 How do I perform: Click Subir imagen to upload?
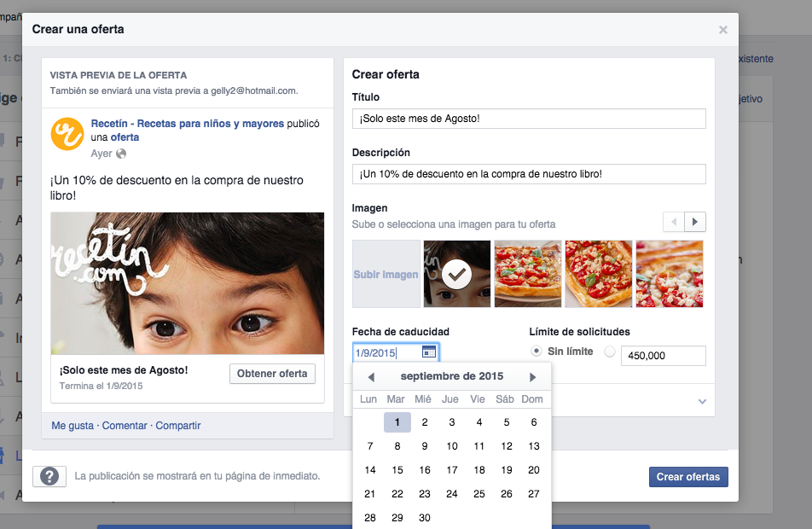click(386, 274)
